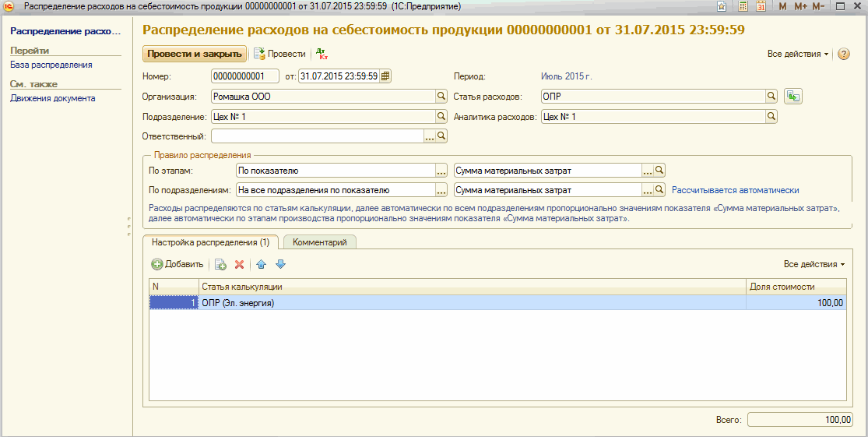Open База распределения link in sidebar
This screenshot has height=437, width=868.
point(51,65)
